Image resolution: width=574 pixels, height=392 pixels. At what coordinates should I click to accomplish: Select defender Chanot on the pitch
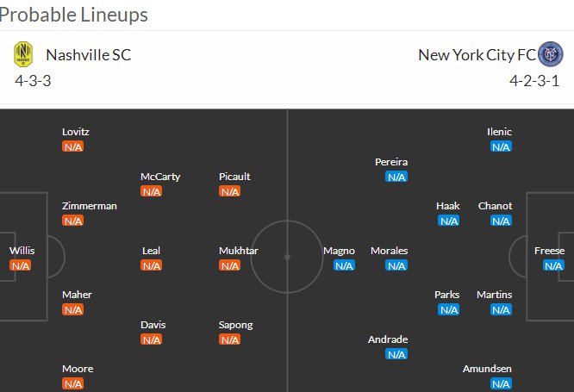click(x=495, y=206)
